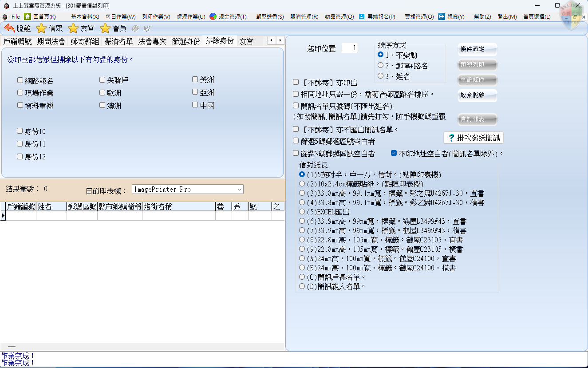Open the 目前印表機 printer dropdown
This screenshot has width=588, height=368.
240,190
